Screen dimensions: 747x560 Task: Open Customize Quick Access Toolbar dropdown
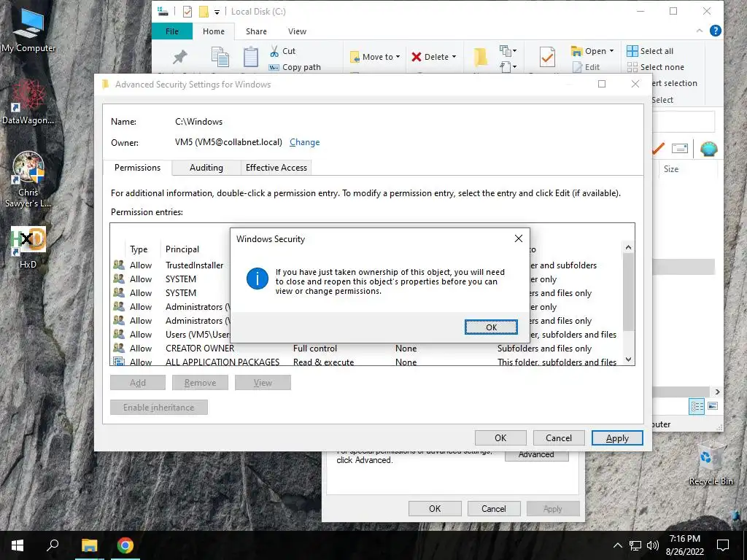pos(217,12)
